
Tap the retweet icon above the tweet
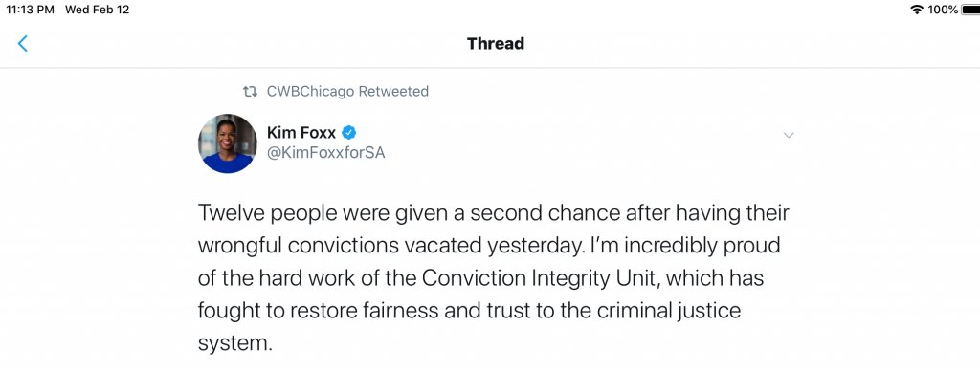[250, 92]
